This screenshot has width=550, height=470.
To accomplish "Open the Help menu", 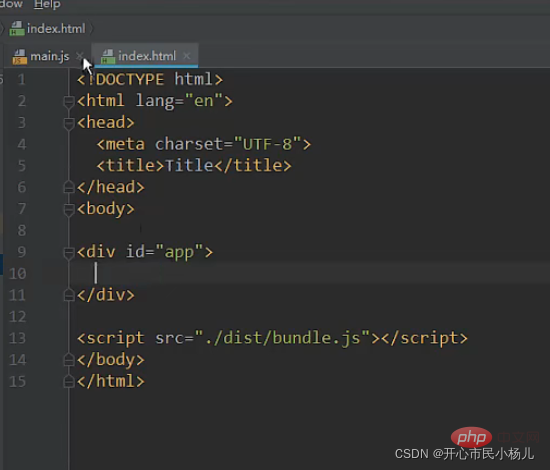I will click(47, 4).
